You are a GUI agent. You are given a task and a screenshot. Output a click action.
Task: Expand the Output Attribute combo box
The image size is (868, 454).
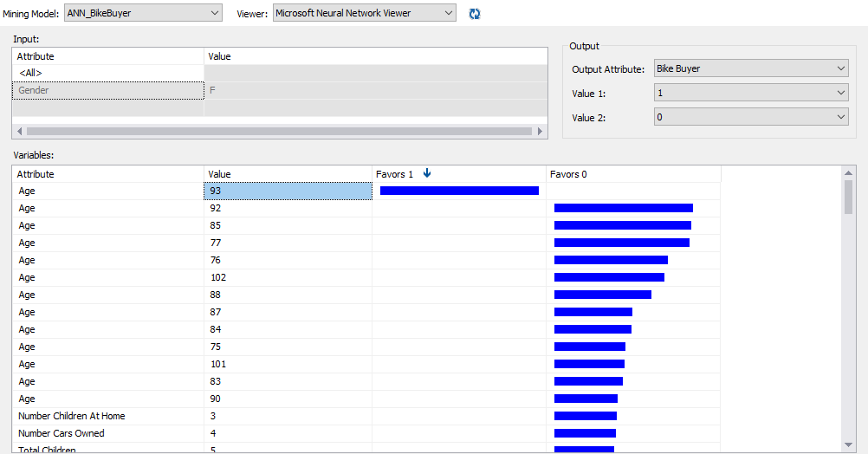pos(751,68)
